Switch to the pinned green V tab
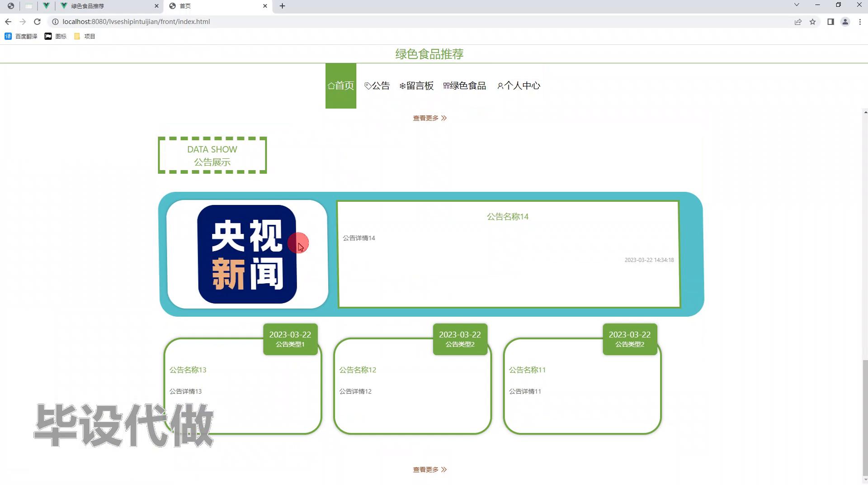This screenshot has width=868, height=485. tap(46, 6)
